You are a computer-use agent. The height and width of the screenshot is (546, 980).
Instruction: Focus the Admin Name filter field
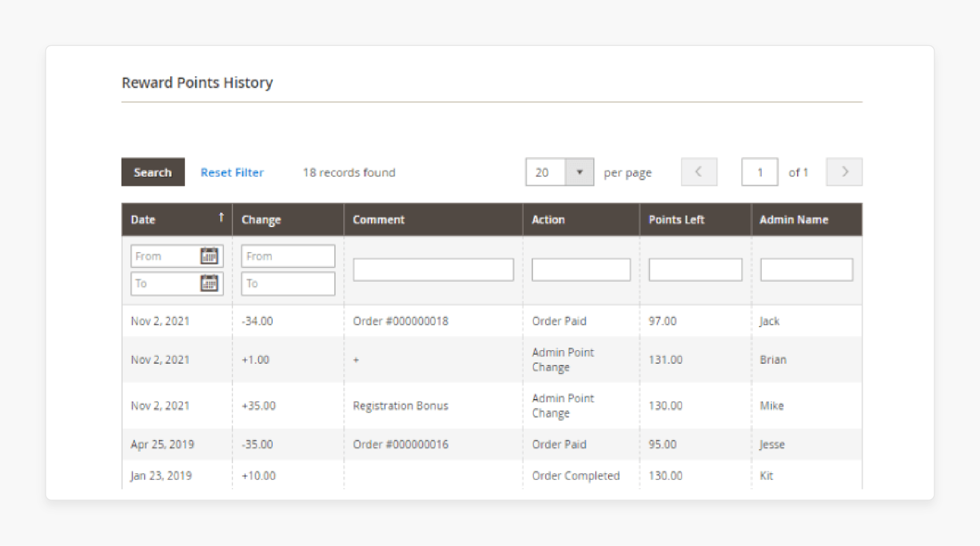pyautogui.click(x=806, y=269)
